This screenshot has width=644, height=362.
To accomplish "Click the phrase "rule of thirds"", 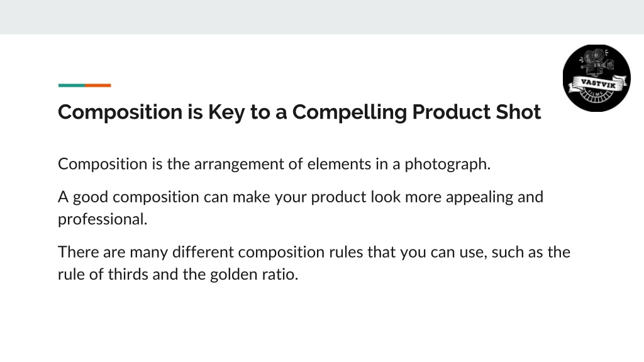I will pos(103,274).
